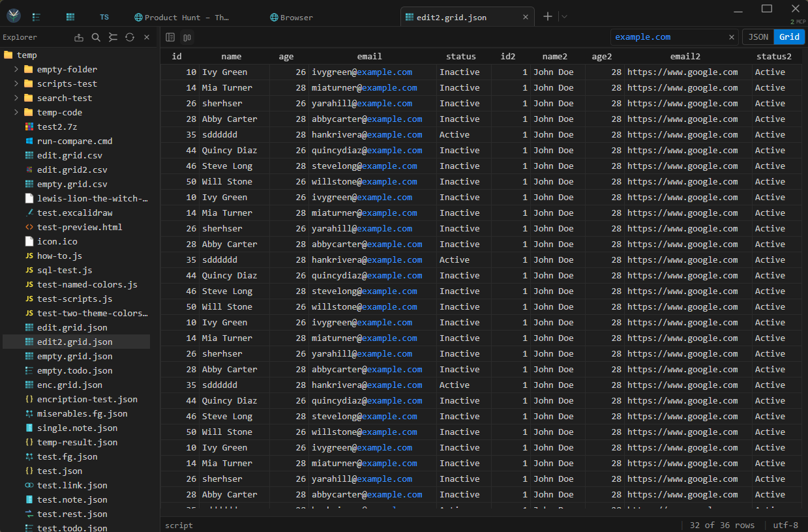Screen dimensions: 808x532
Task: Expand the temp-code folder
Action: point(16,112)
